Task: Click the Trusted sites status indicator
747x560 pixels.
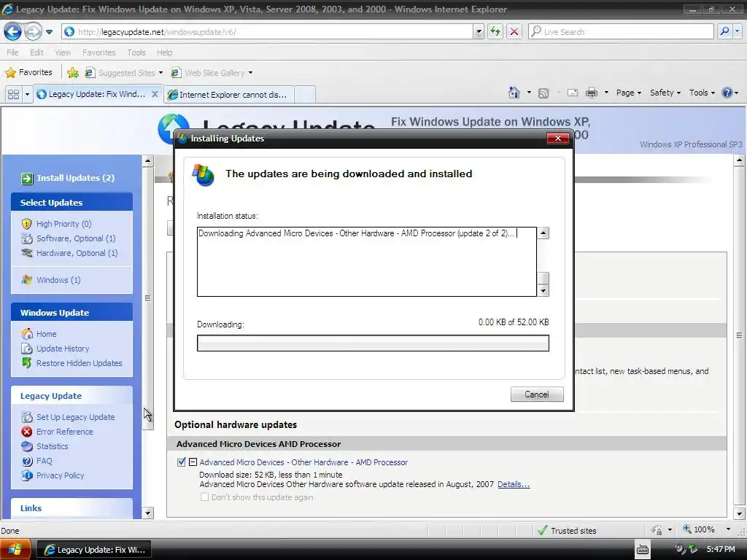Action: pos(566,531)
